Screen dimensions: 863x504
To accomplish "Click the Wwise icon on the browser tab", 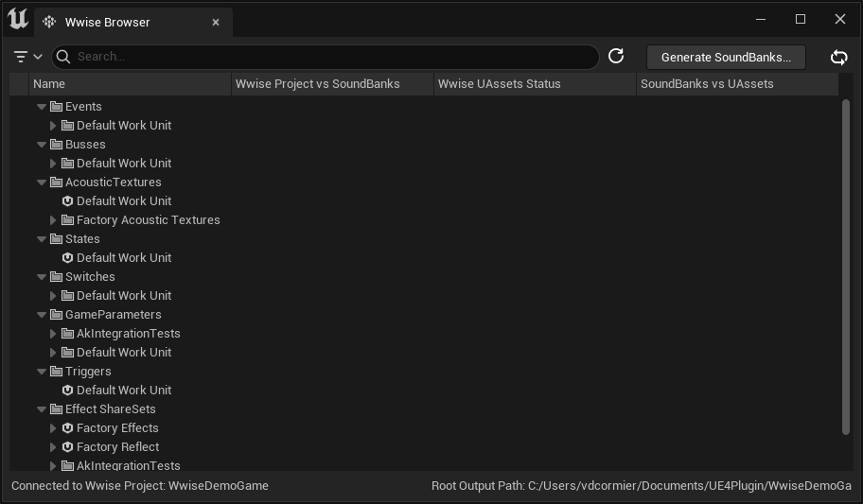I will click(49, 22).
